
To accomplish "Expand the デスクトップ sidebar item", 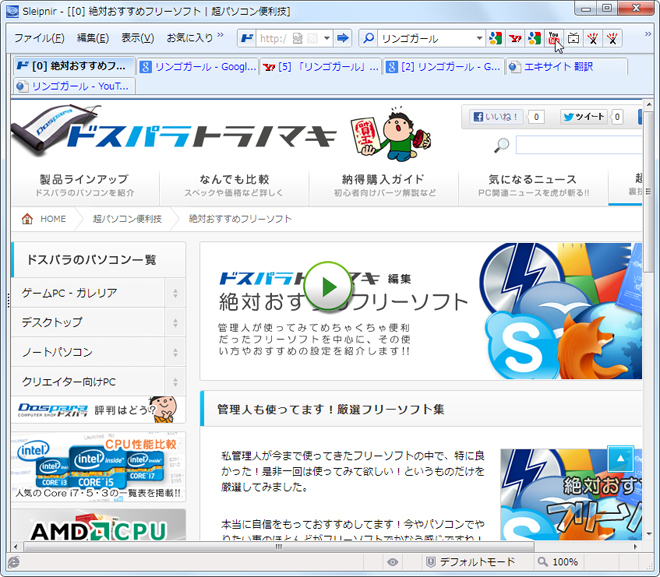I will point(175,323).
